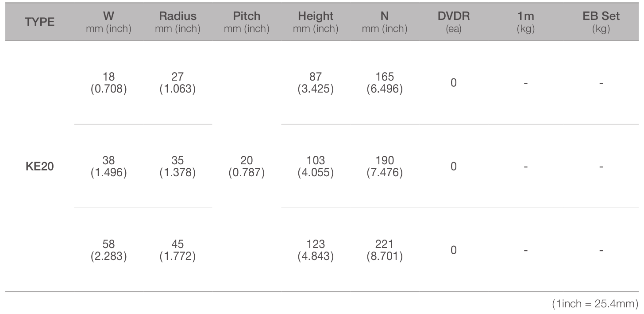This screenshot has height=314, width=644.
Task: Click the N value 190 (7.476)
Action: (385, 167)
